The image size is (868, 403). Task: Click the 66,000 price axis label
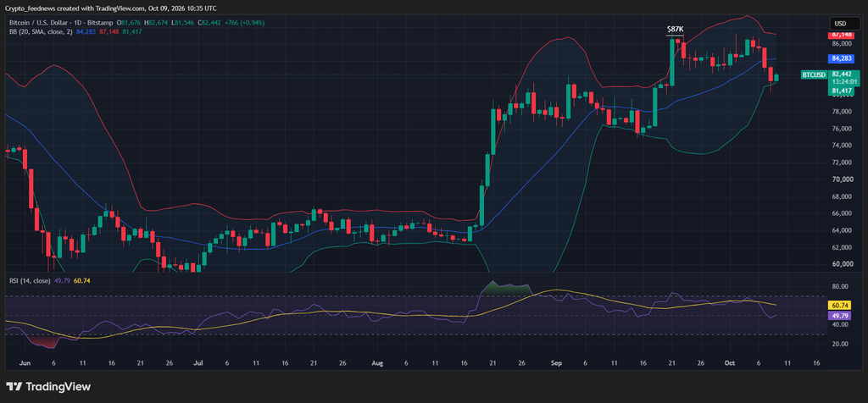(x=842, y=213)
